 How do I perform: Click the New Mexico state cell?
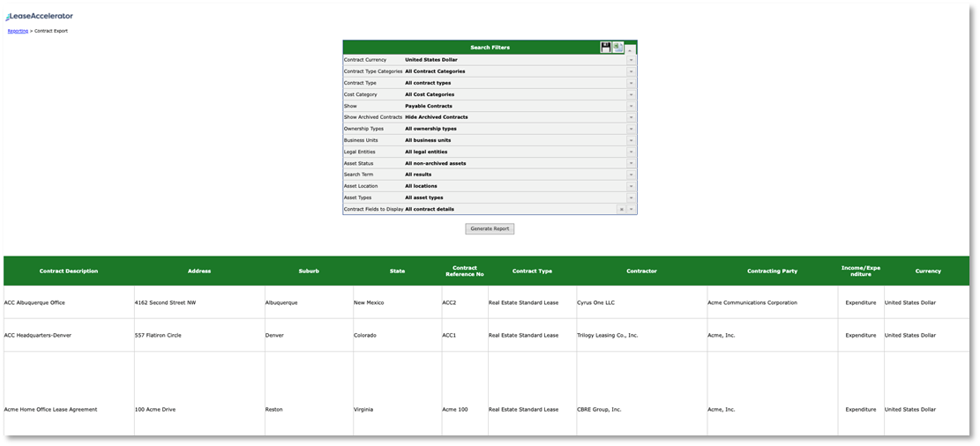(398, 302)
